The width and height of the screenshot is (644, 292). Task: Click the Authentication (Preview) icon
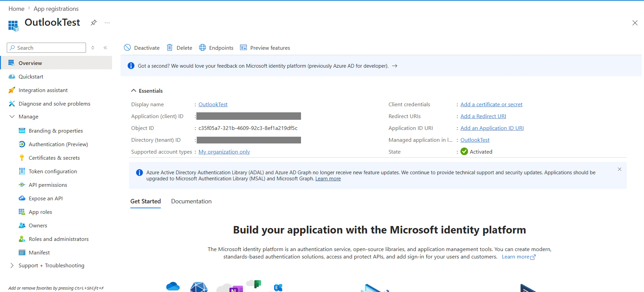pyautogui.click(x=22, y=144)
